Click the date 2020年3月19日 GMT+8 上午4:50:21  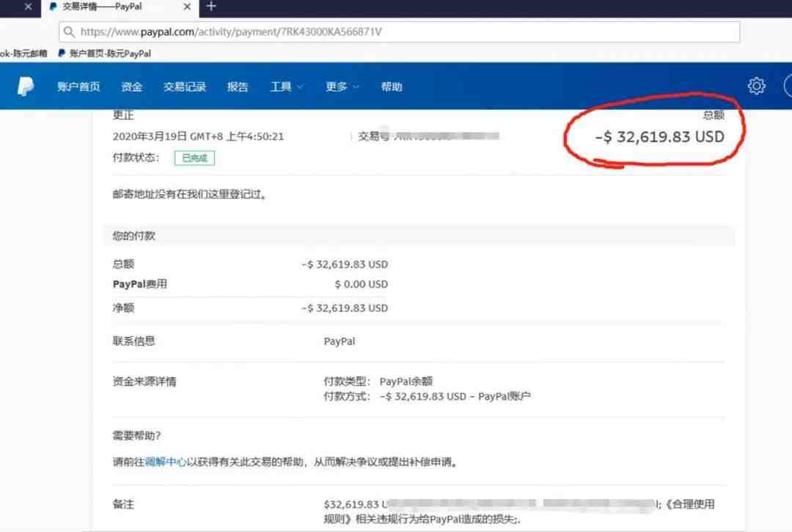(x=198, y=136)
